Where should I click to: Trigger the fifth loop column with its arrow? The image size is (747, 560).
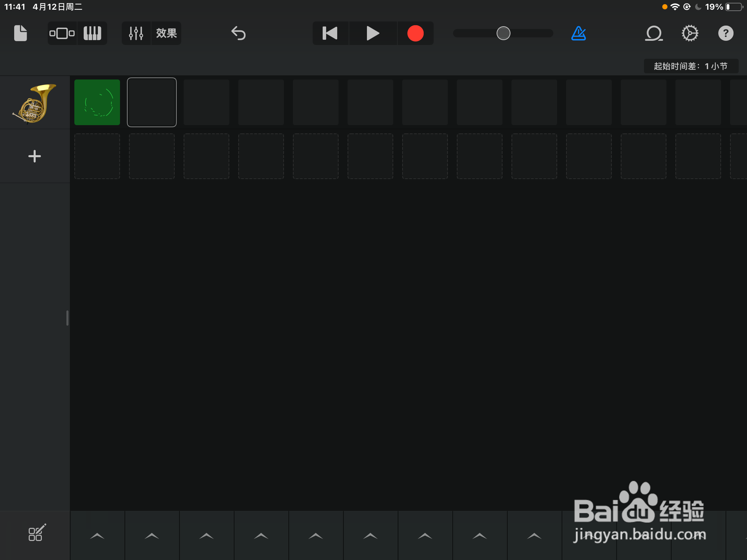(x=315, y=535)
